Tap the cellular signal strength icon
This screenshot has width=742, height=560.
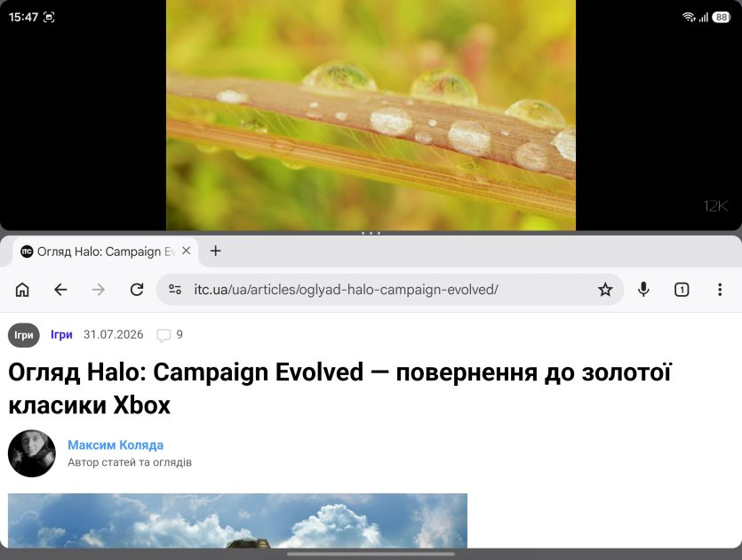[704, 17]
